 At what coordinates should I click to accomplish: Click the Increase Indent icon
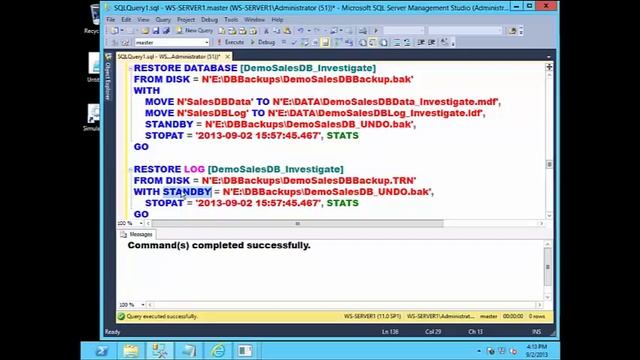click(x=431, y=42)
